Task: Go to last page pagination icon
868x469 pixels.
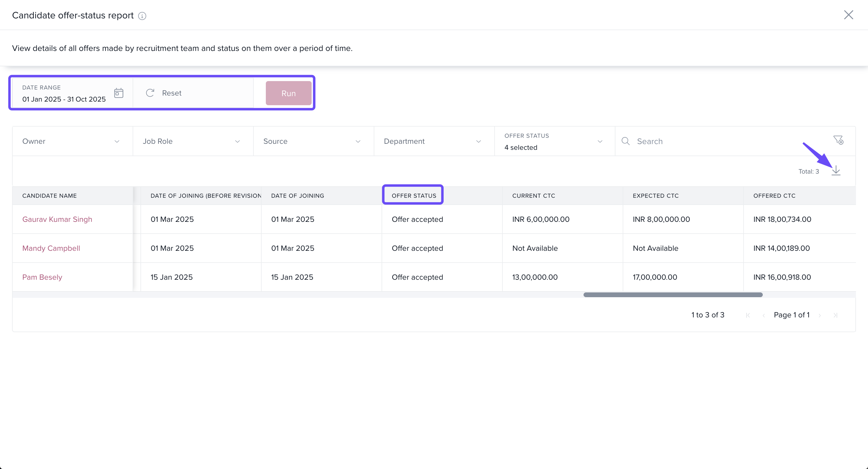Action: pyautogui.click(x=835, y=315)
